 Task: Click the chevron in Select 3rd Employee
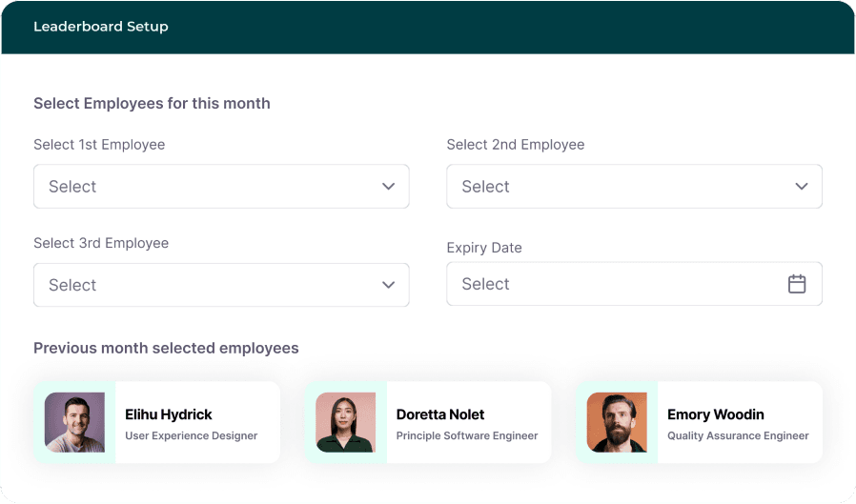pos(388,285)
